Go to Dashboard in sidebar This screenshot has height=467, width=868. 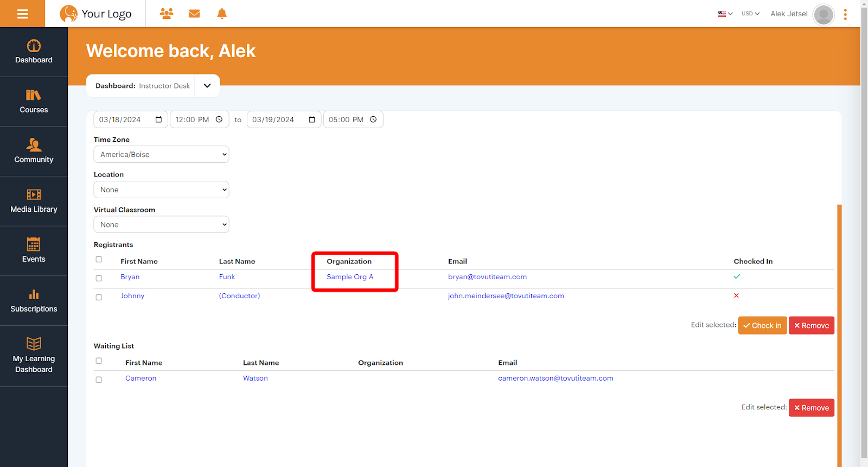[x=34, y=52]
